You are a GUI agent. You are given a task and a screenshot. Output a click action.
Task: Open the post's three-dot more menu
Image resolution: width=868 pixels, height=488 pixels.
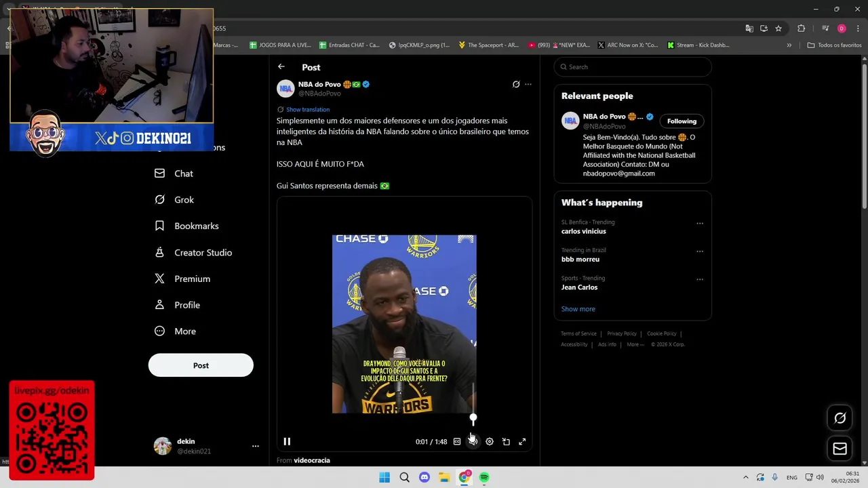(x=528, y=85)
